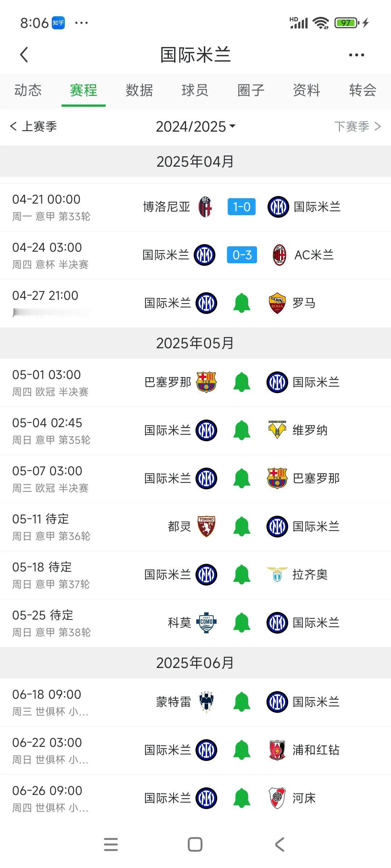The width and height of the screenshot is (391, 868).
Task: Toggle reminder bell for 国际米兰 vs 罗马
Action: coord(241,303)
